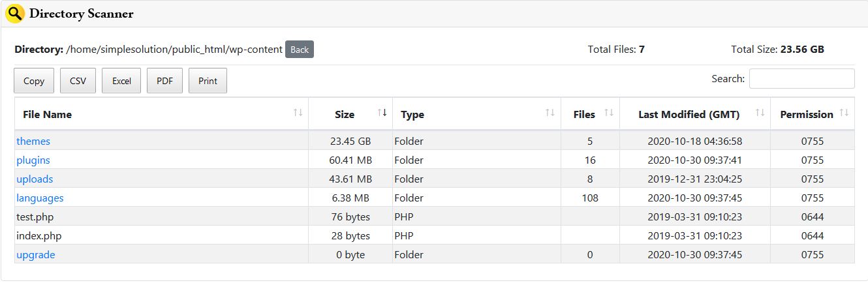Open the upgrade folder link
The width and height of the screenshot is (868, 283).
[36, 254]
